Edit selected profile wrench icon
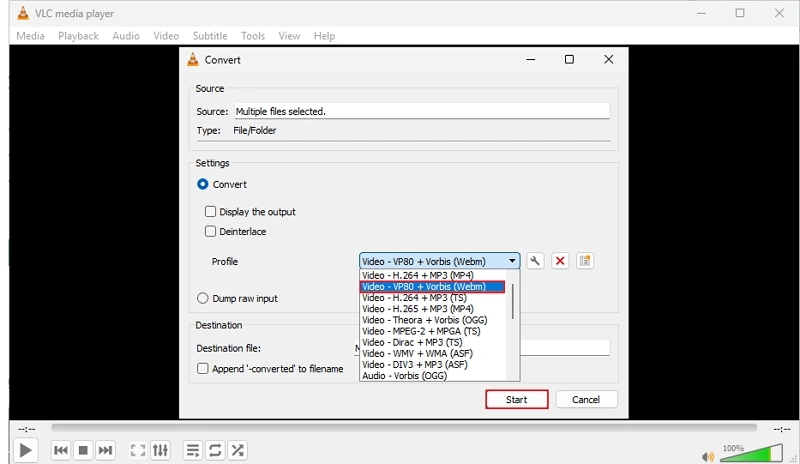Viewport: 800px width, 464px height. click(x=535, y=261)
